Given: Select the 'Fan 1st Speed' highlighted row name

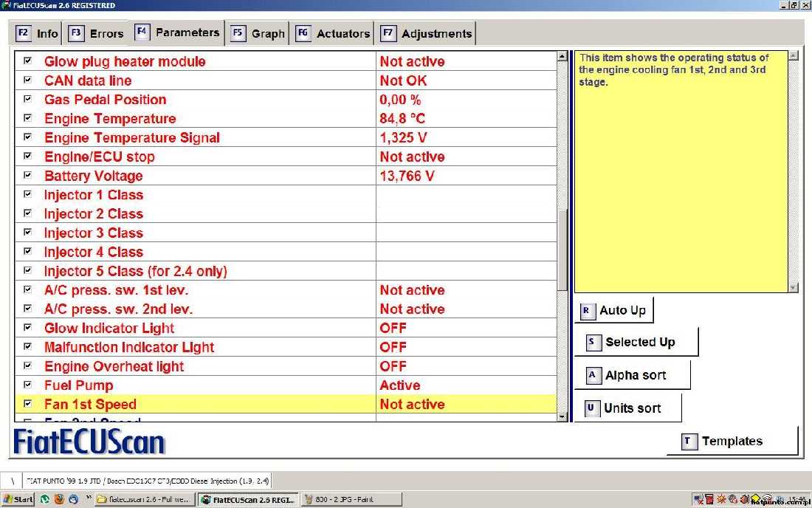Looking at the screenshot, I should (x=91, y=405).
